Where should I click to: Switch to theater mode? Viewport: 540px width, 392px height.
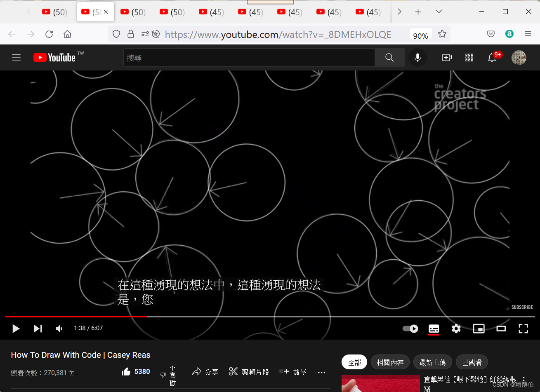click(501, 329)
